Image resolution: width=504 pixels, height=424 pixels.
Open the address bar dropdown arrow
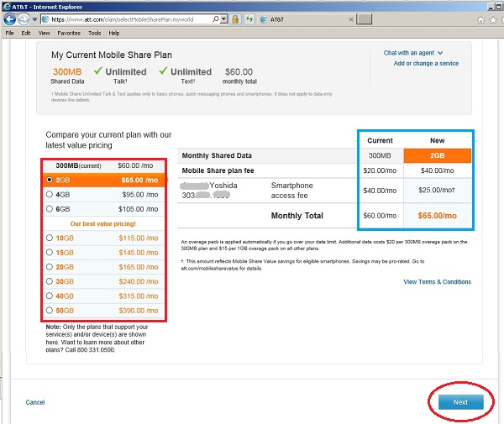pos(224,19)
